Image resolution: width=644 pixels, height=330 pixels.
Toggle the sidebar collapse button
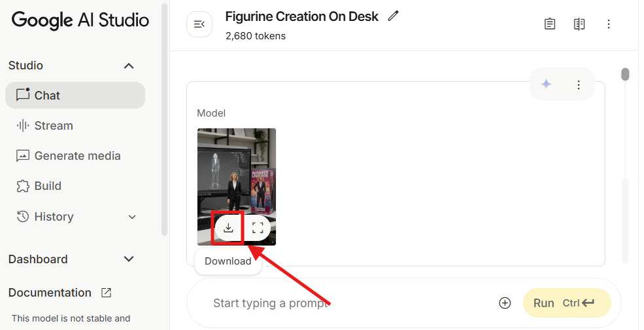(199, 24)
